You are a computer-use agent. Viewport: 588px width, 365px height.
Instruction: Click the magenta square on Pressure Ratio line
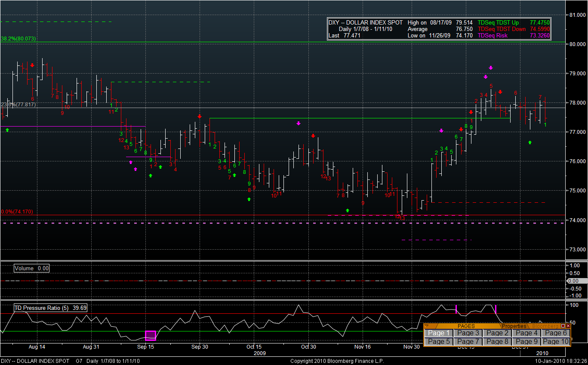coord(151,335)
